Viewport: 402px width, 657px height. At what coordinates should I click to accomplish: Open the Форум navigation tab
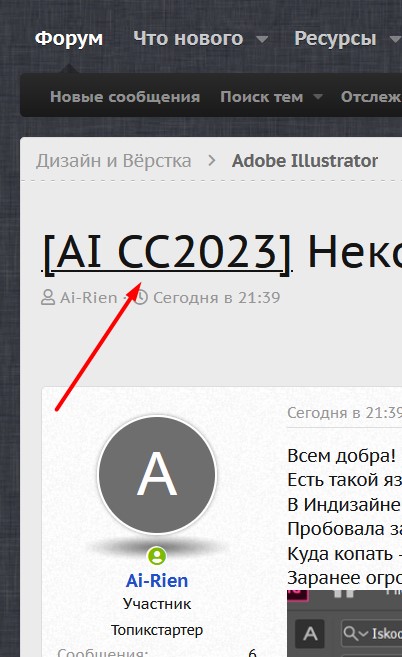(69, 39)
